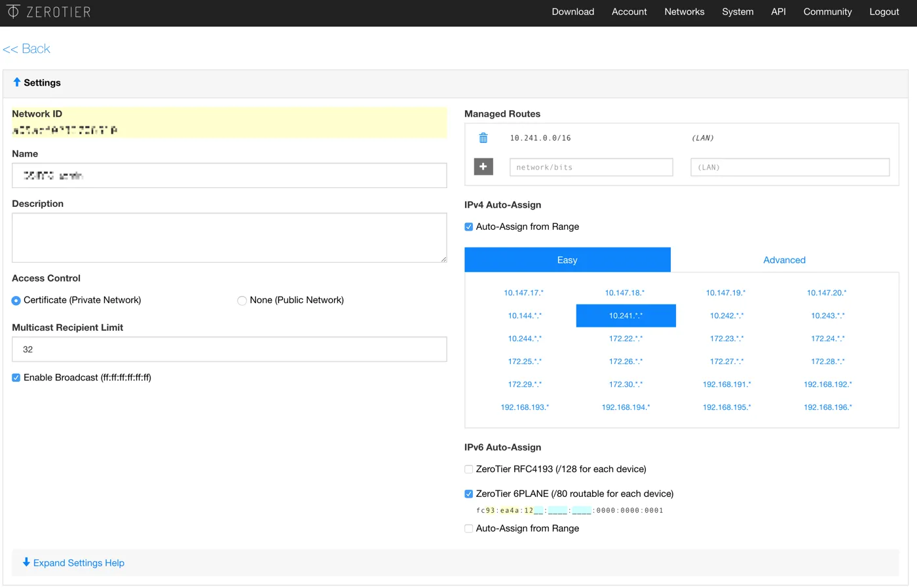Open the API page
This screenshot has height=588, width=917.
[x=778, y=12]
